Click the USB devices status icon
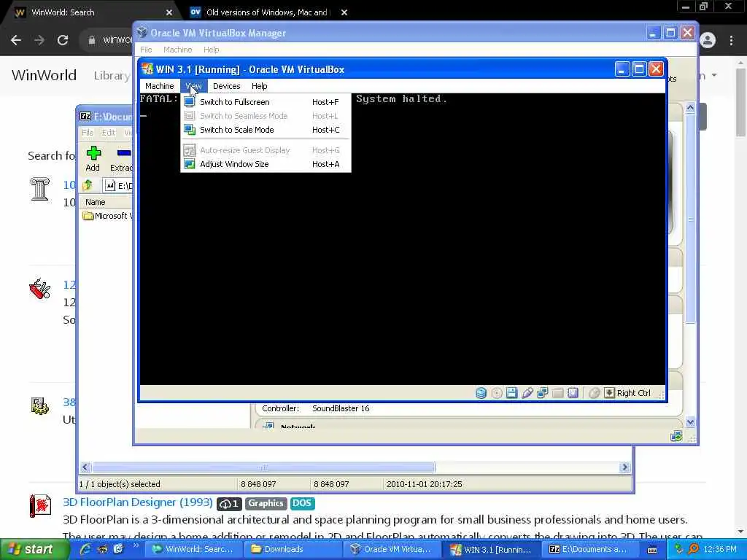The width and height of the screenshot is (747, 560). [x=527, y=393]
